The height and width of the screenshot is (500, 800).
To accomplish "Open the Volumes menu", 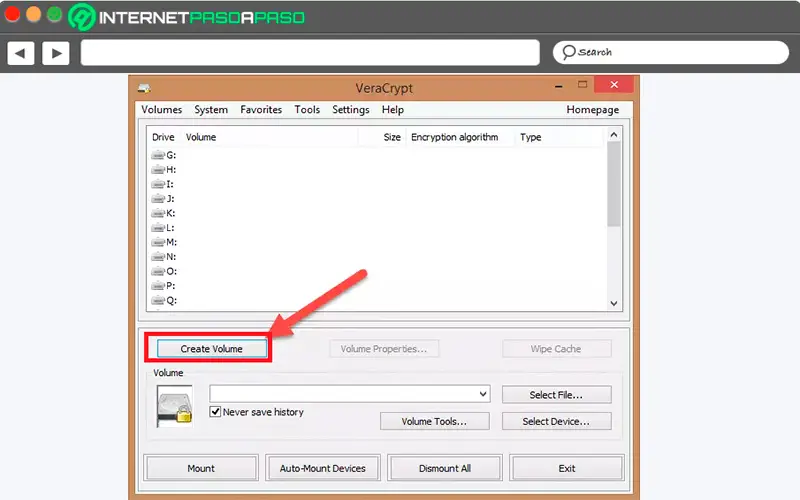I will point(161,110).
